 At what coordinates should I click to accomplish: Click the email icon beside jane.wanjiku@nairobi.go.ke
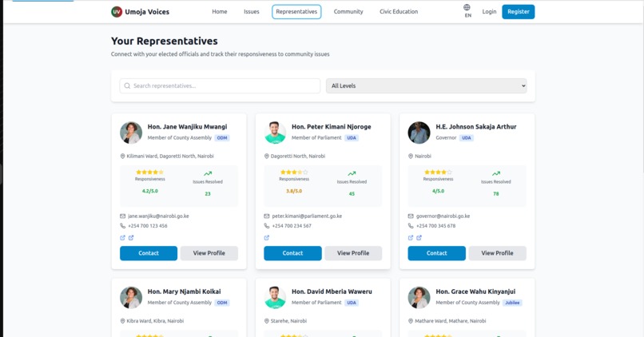[122, 216]
